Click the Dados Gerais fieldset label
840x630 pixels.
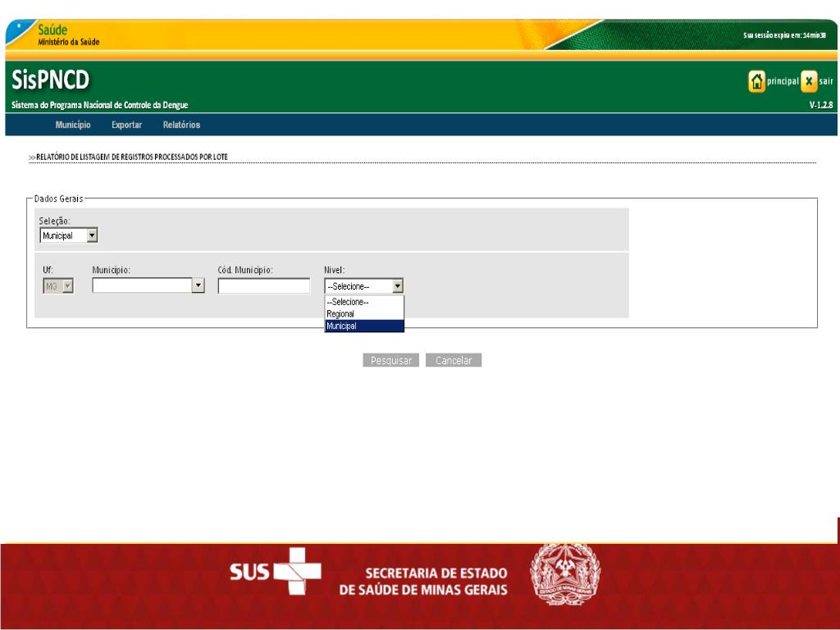tap(58, 199)
